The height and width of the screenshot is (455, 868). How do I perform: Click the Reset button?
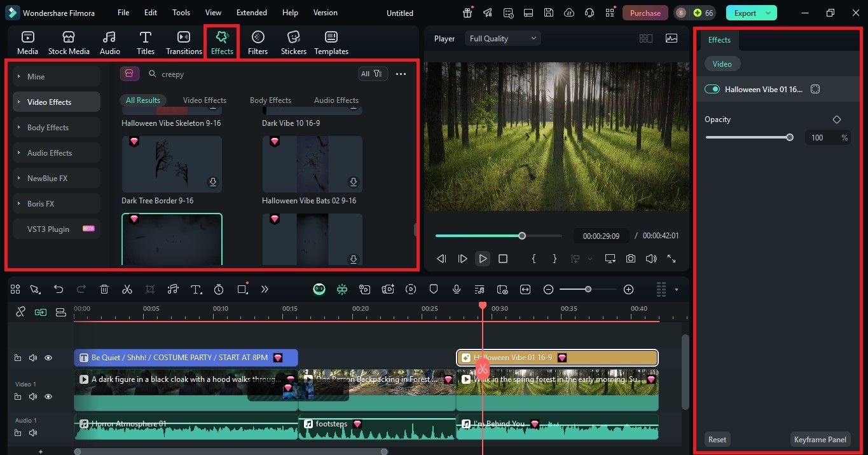717,439
